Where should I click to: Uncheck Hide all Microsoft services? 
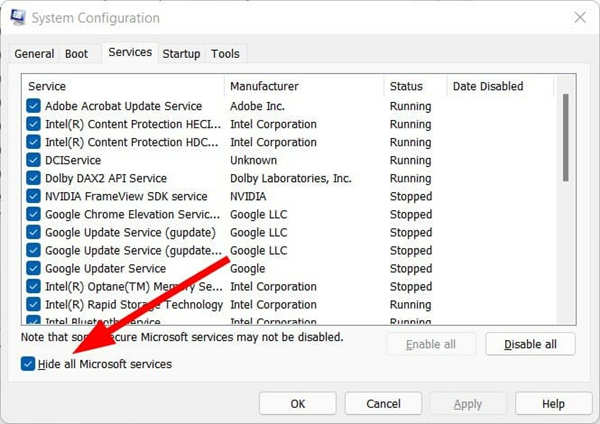pyautogui.click(x=28, y=364)
